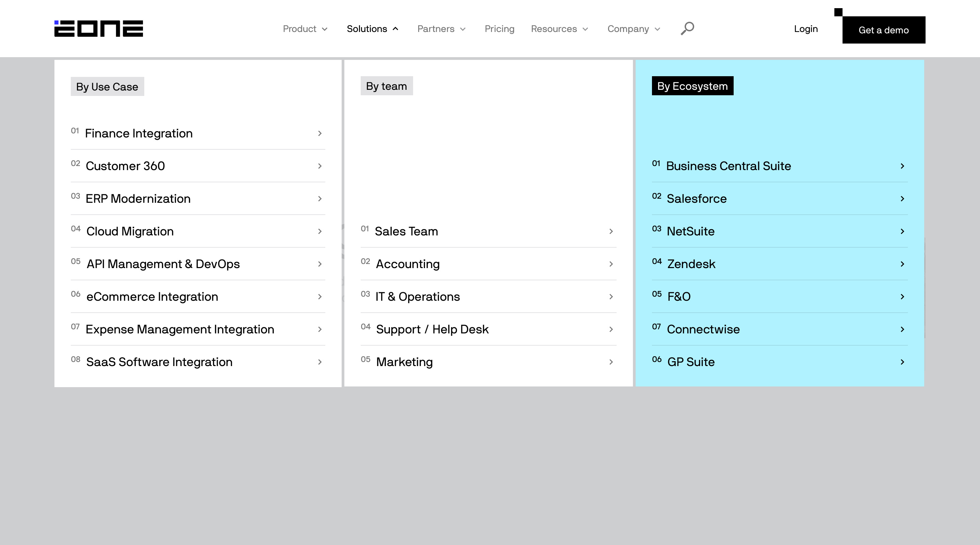Open the F&O ecosystem

(x=780, y=297)
